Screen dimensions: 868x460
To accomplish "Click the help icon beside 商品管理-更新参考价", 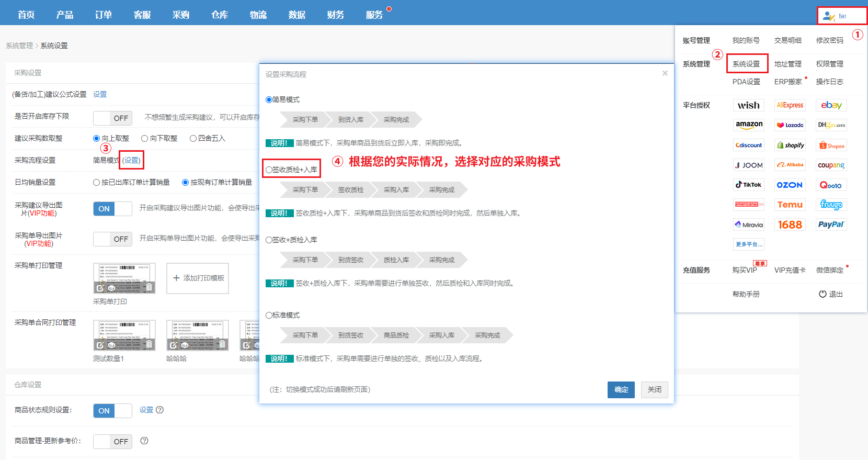I will coord(144,441).
